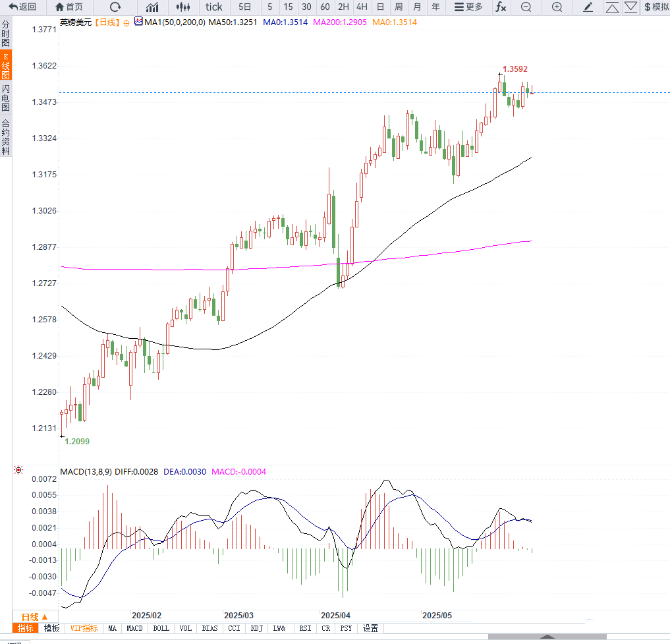
Task: Click the MA50:1.3251 legend text
Action: tap(233, 22)
